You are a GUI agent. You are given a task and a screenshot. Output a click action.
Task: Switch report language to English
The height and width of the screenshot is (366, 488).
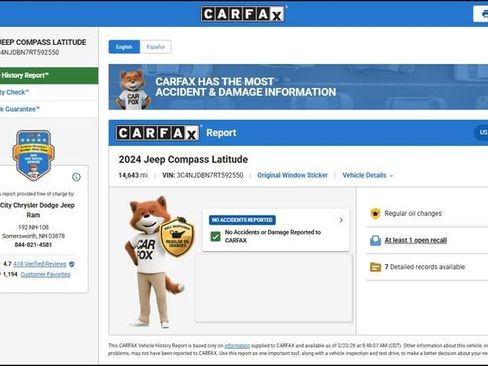tap(124, 47)
